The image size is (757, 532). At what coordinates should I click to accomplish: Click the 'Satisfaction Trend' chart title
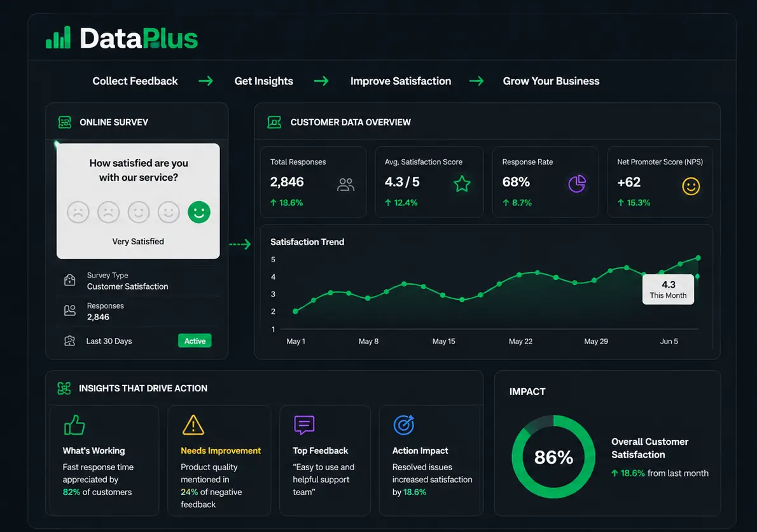coord(307,242)
